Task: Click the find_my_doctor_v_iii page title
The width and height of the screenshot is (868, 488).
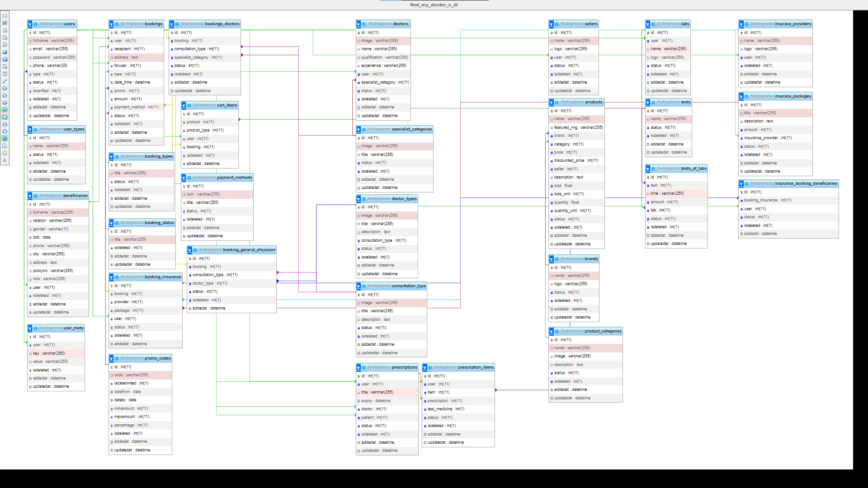Action: pyautogui.click(x=434, y=5)
